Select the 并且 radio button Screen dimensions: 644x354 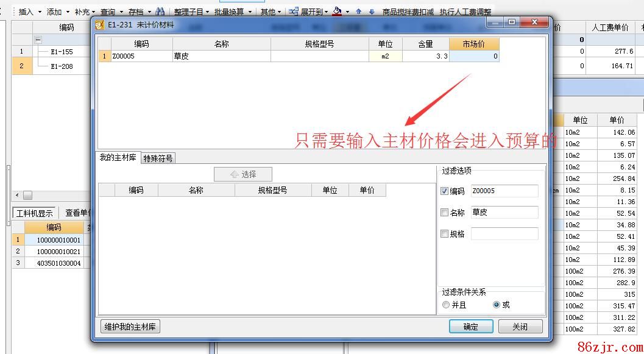pyautogui.click(x=446, y=305)
